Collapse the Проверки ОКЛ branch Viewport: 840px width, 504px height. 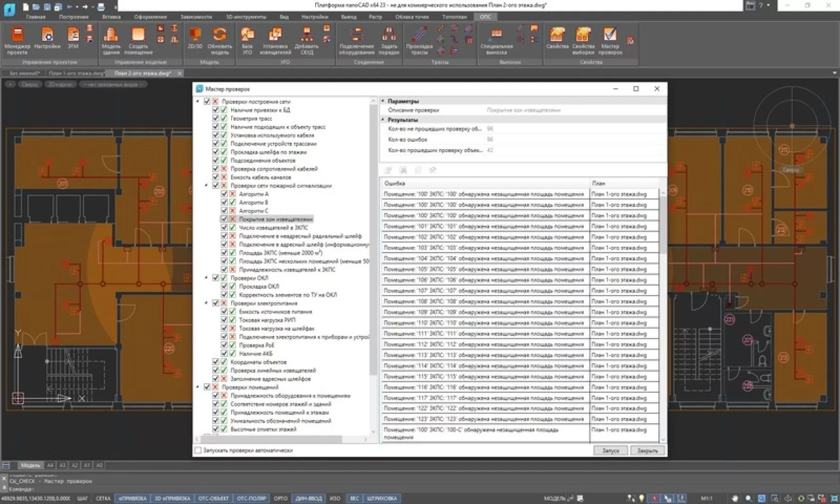[x=206, y=277]
